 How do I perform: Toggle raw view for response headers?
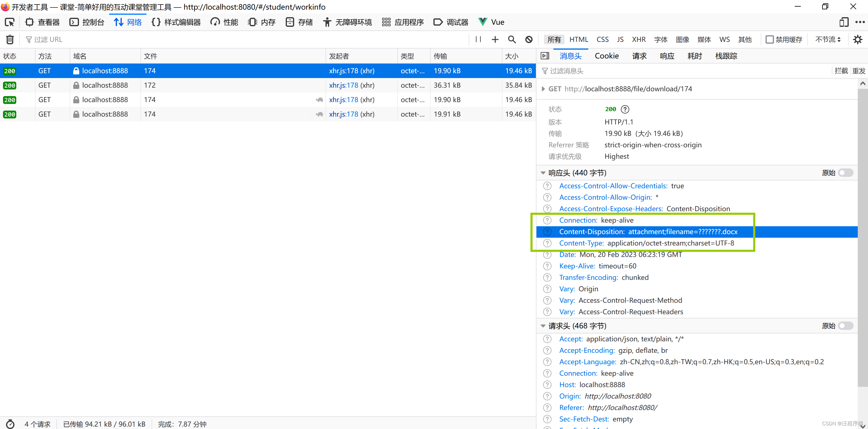tap(845, 173)
